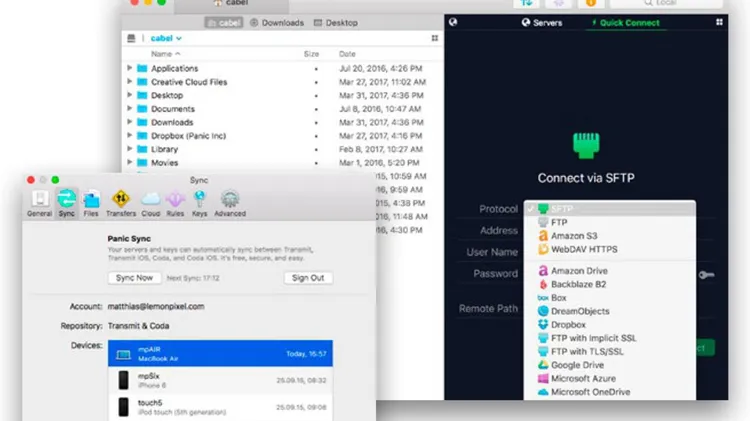Select the mpAIR MacBook Air device
750x421 pixels.
pyautogui.click(x=220, y=354)
